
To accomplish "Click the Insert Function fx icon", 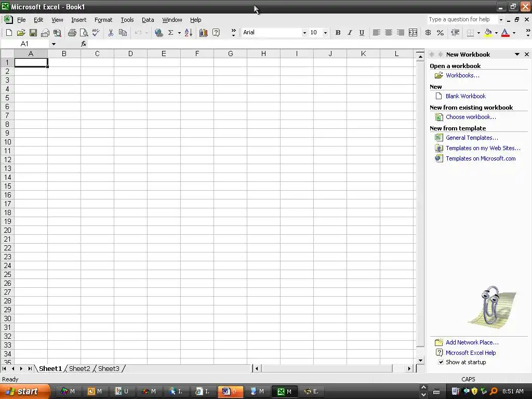I will click(84, 44).
